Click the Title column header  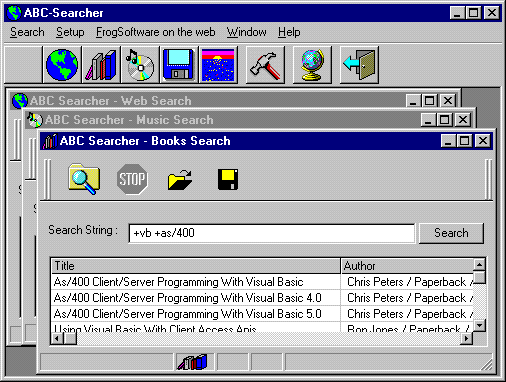(196, 266)
